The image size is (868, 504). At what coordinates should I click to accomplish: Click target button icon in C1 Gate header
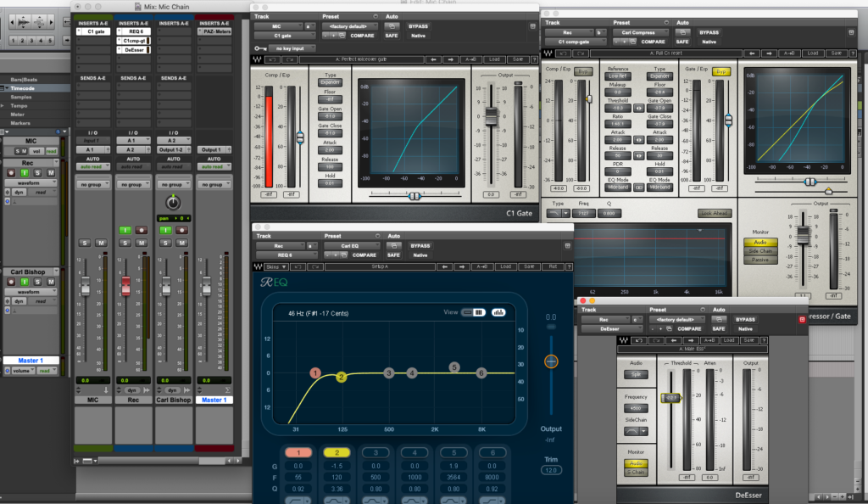pyautogui.click(x=532, y=26)
